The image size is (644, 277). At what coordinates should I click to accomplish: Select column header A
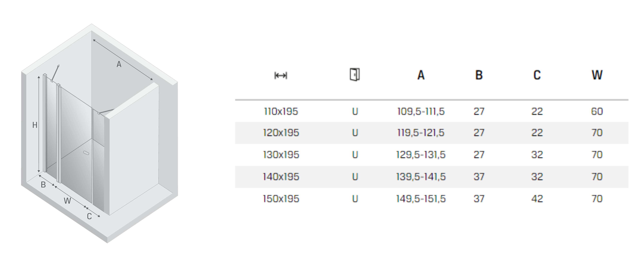pos(421,75)
